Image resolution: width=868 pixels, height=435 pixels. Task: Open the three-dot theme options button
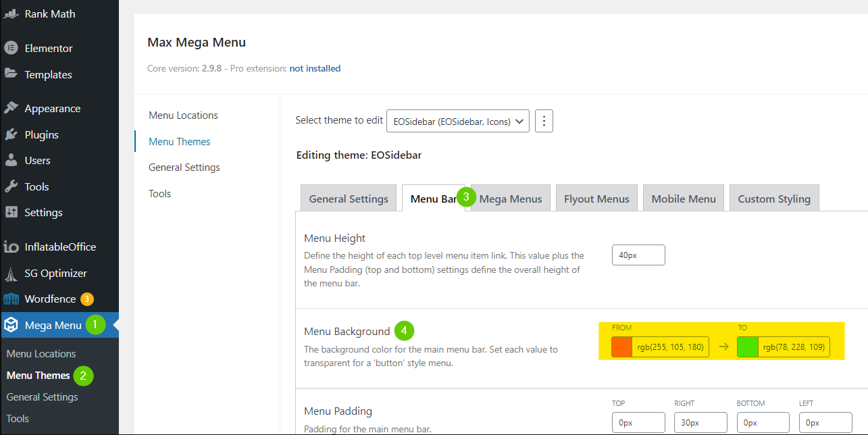(544, 122)
